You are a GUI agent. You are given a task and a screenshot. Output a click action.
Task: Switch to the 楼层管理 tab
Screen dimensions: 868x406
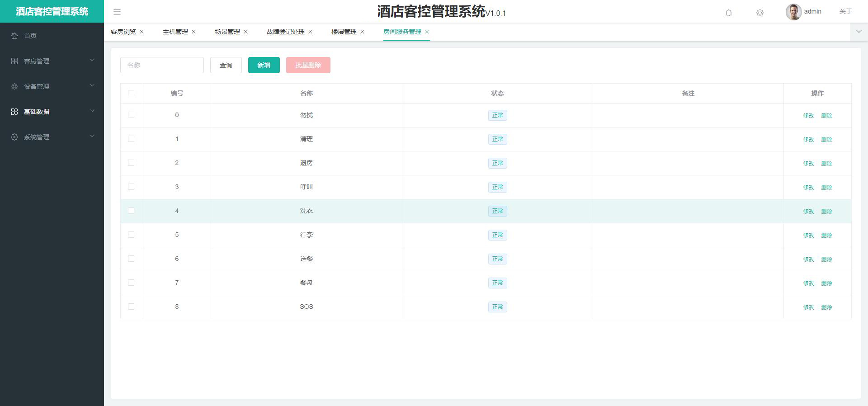(344, 32)
